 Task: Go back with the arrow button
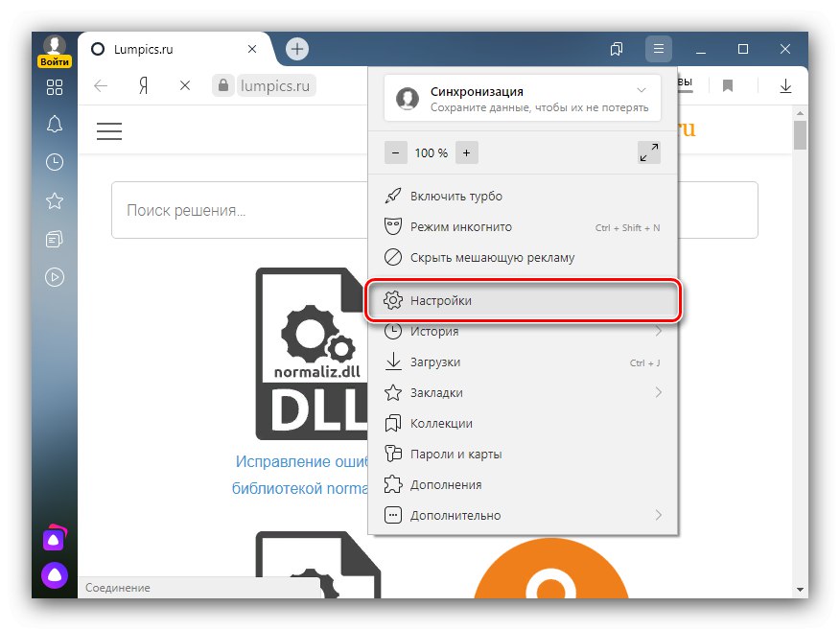pyautogui.click(x=101, y=85)
